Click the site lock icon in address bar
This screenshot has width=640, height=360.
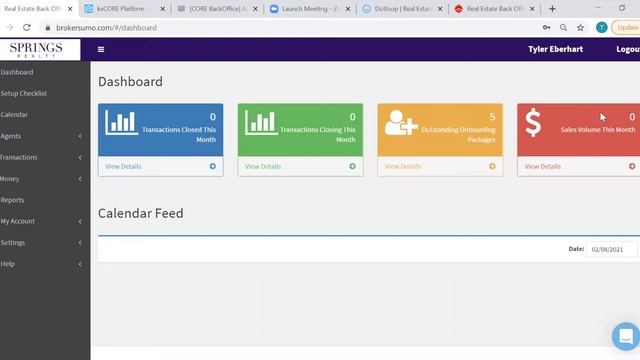click(x=48, y=28)
